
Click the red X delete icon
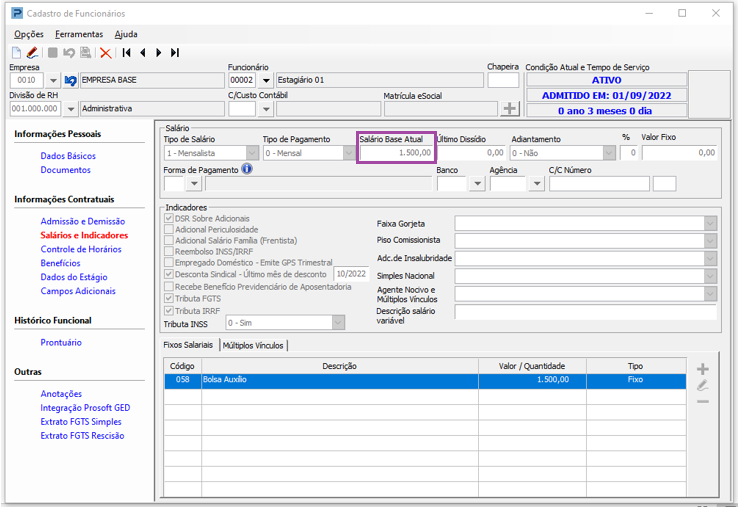tap(105, 52)
